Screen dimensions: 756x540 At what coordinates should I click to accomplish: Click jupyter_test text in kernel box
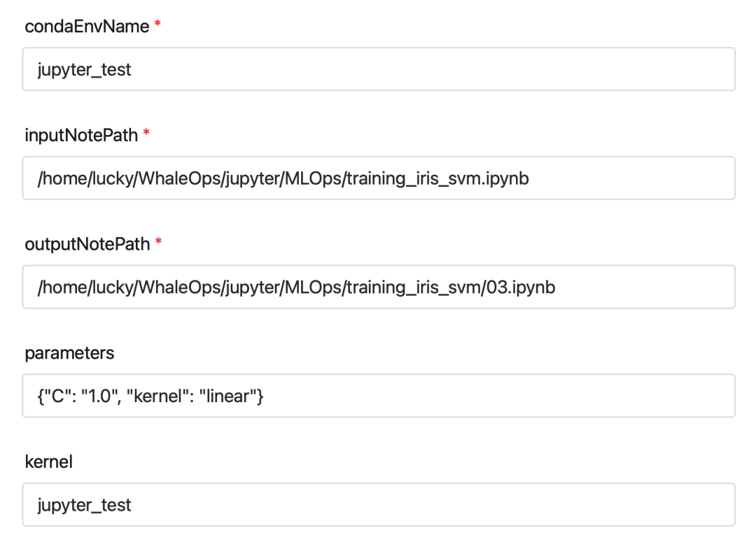coord(84,505)
